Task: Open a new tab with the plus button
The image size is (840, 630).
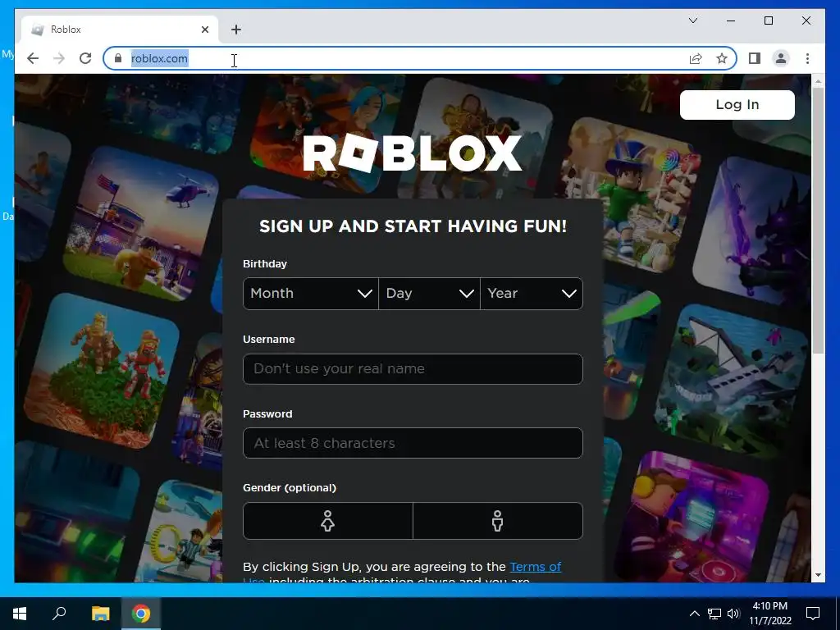Action: click(x=235, y=30)
